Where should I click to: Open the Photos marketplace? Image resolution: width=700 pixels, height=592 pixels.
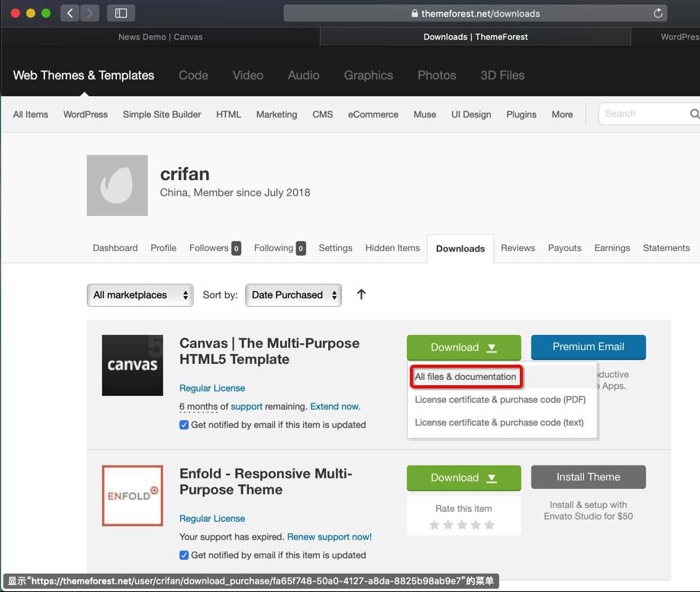tap(437, 76)
